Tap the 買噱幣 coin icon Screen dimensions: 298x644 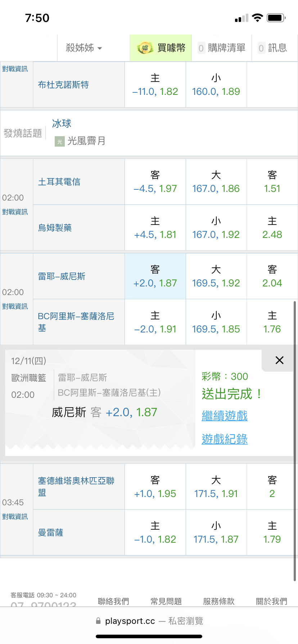tap(145, 48)
